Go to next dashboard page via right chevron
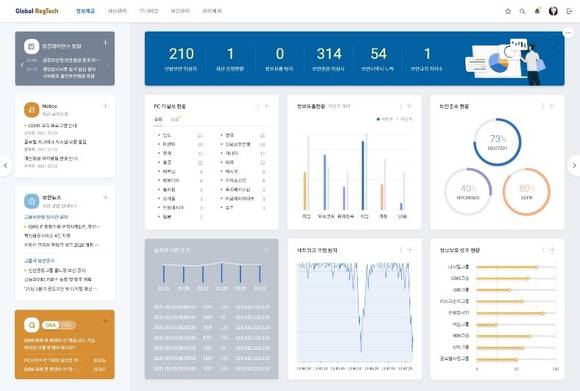Image resolution: width=580 pixels, height=391 pixels. click(x=574, y=165)
